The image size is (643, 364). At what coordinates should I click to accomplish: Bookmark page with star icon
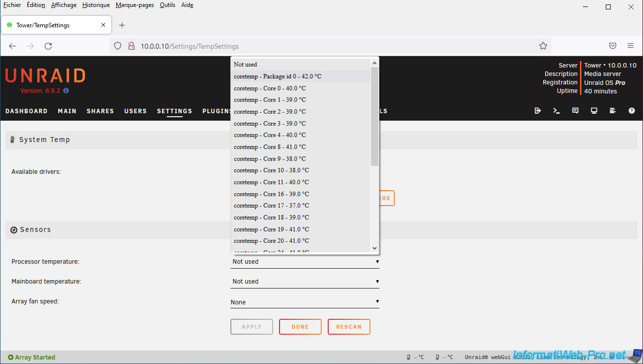click(x=543, y=46)
